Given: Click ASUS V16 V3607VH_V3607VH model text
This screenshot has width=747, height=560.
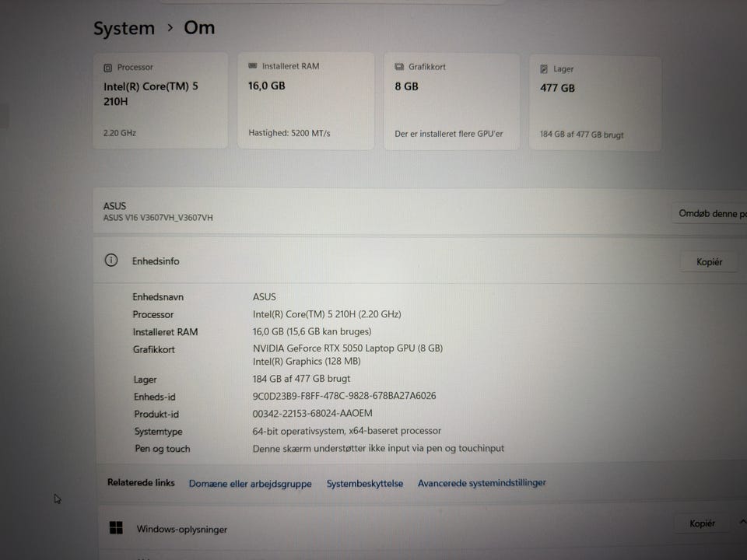Looking at the screenshot, I should pyautogui.click(x=158, y=218).
